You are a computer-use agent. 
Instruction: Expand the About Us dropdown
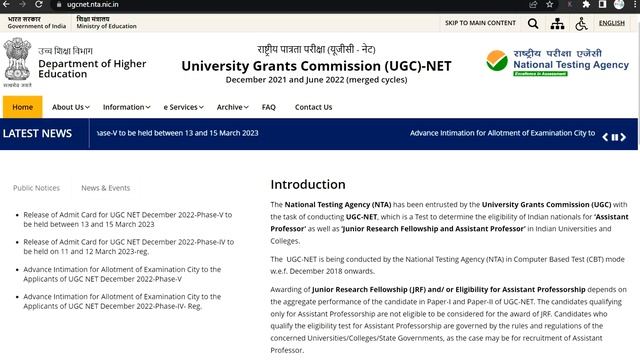click(70, 107)
